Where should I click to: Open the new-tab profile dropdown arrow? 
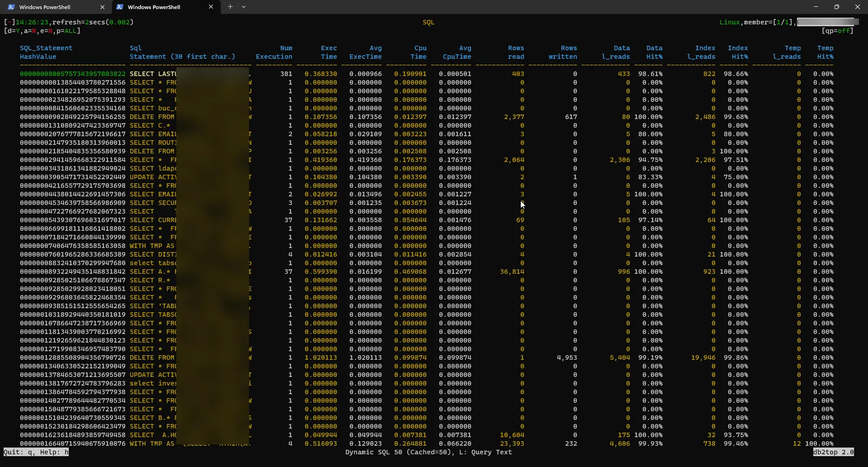[x=244, y=7]
